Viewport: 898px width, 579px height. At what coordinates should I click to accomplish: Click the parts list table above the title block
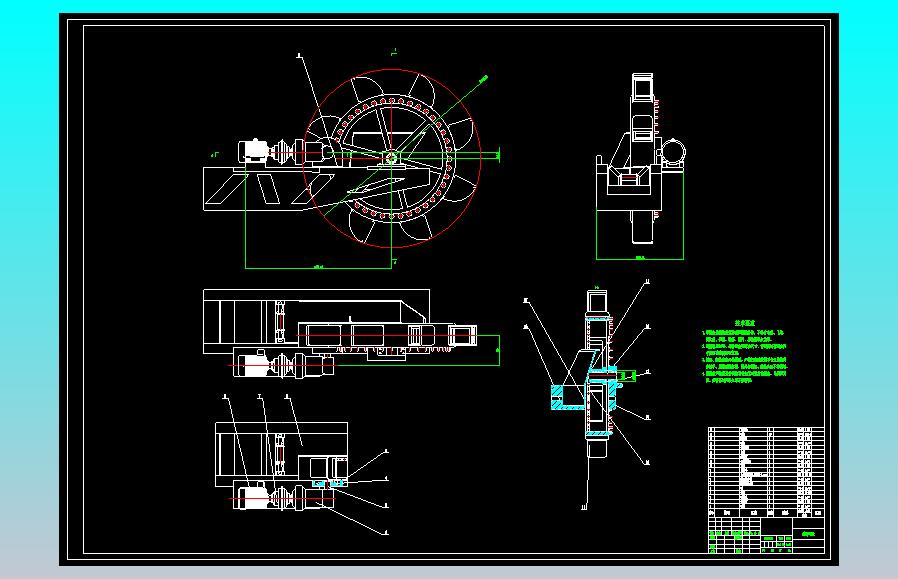(766, 472)
